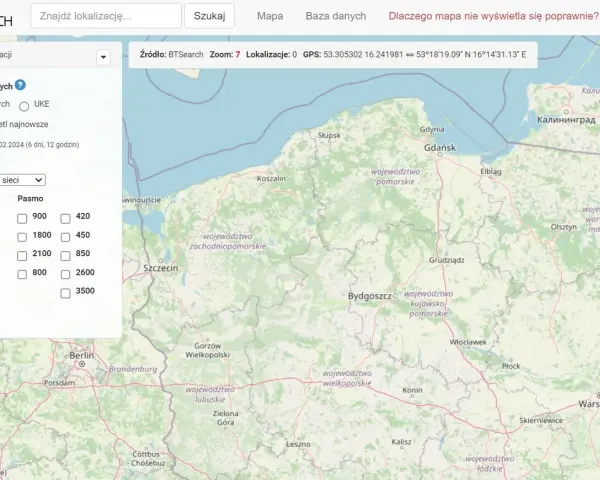The image size is (600, 480).
Task: Enable the 3500 band checkbox
Action: [x=65, y=293]
